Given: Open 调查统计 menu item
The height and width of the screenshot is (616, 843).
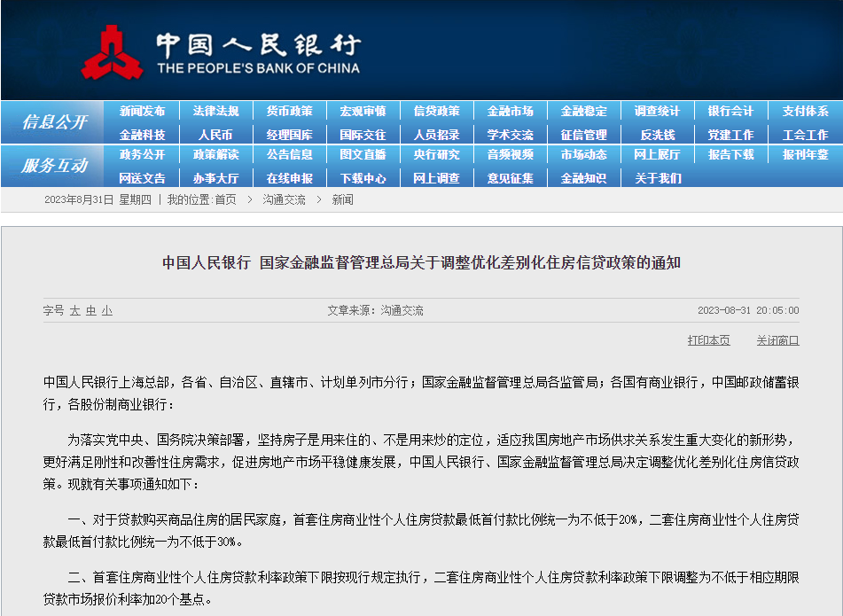Looking at the screenshot, I should coord(657,112).
